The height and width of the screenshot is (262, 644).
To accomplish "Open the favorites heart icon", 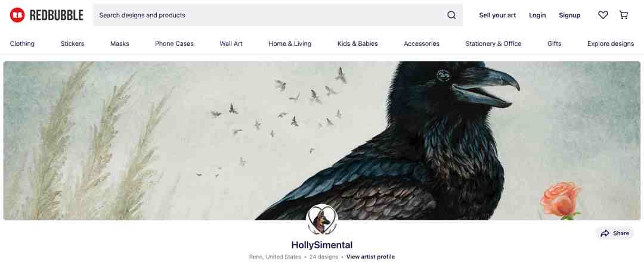I will click(603, 15).
